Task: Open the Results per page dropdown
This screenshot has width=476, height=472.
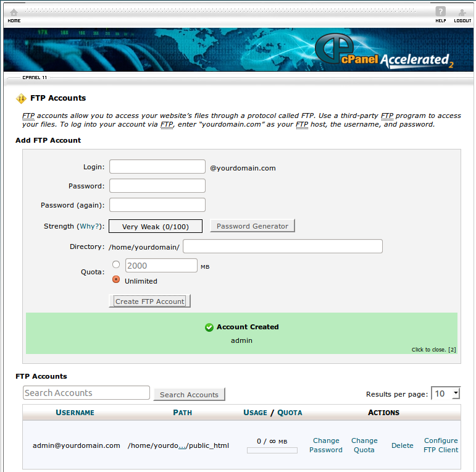Action: tap(445, 394)
